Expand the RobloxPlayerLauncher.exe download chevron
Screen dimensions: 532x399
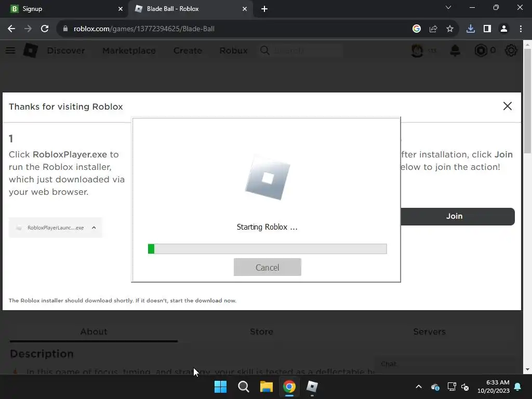tap(94, 228)
